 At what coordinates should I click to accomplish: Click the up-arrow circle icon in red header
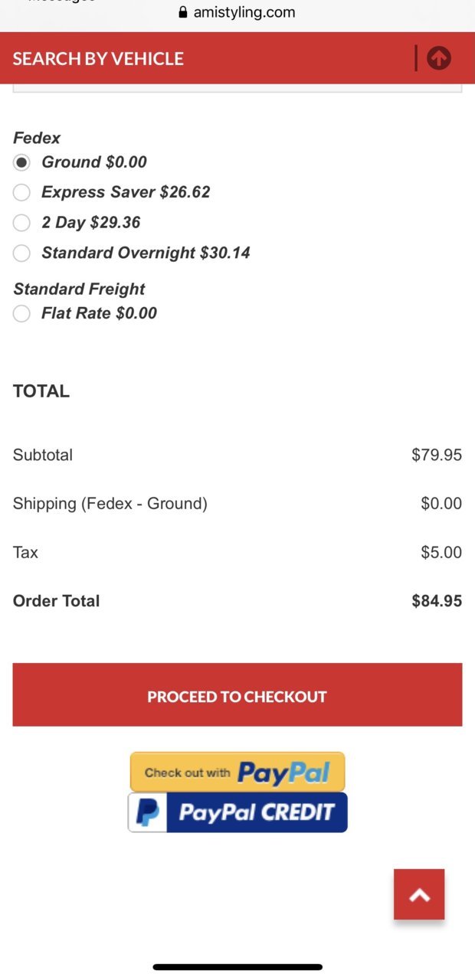pos(439,58)
